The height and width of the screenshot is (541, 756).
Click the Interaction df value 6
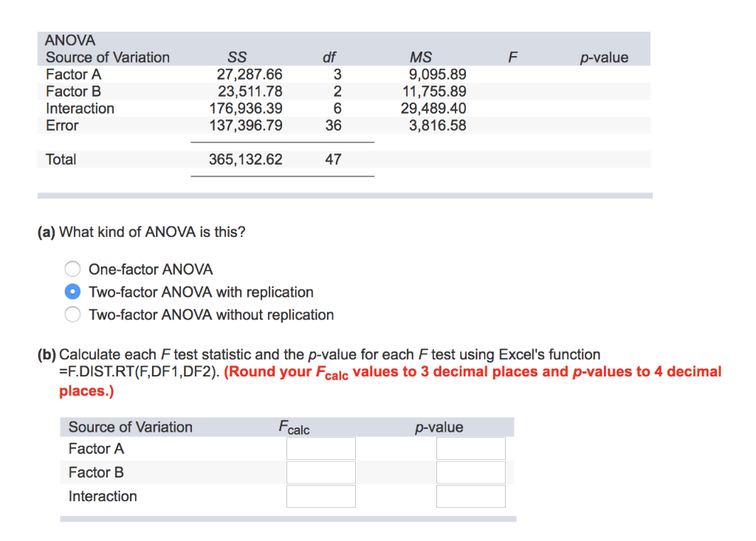pyautogui.click(x=337, y=108)
